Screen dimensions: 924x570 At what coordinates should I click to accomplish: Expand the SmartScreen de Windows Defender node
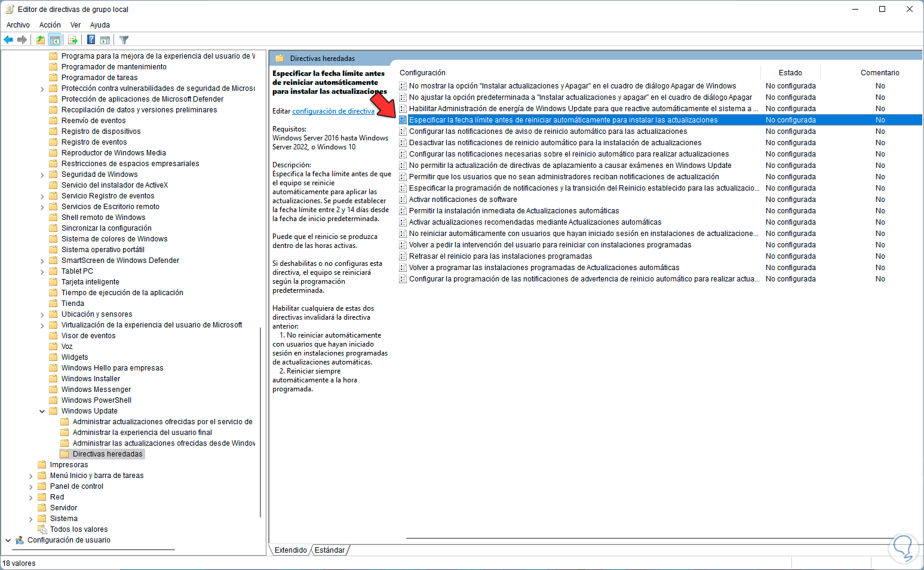(42, 261)
